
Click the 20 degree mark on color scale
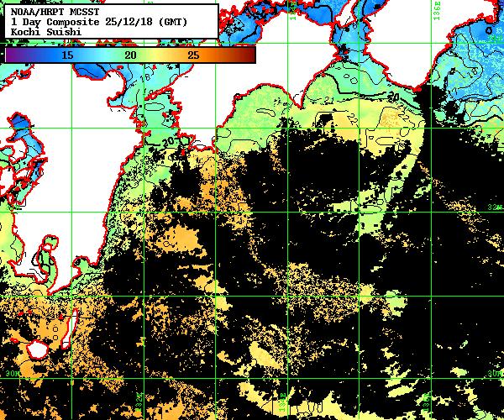point(130,54)
